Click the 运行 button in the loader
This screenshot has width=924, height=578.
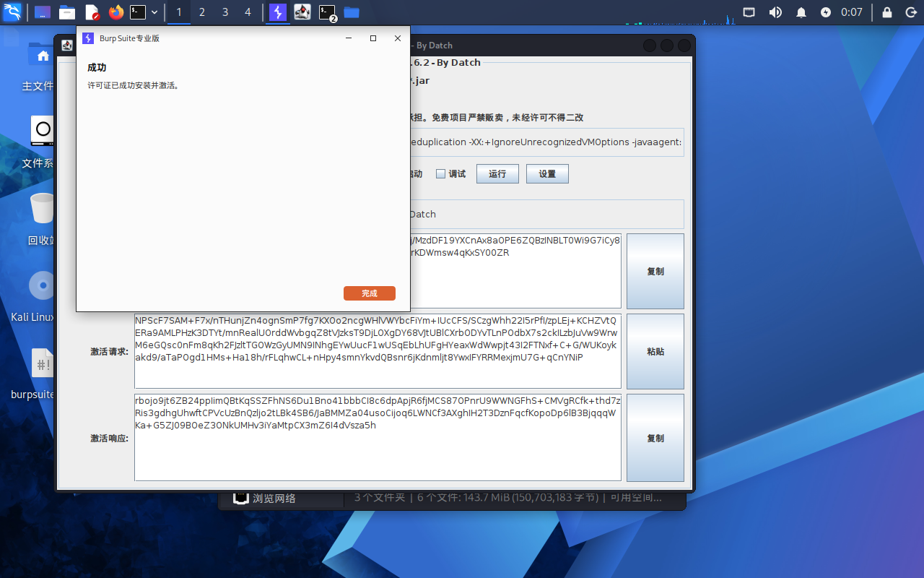tap(497, 174)
